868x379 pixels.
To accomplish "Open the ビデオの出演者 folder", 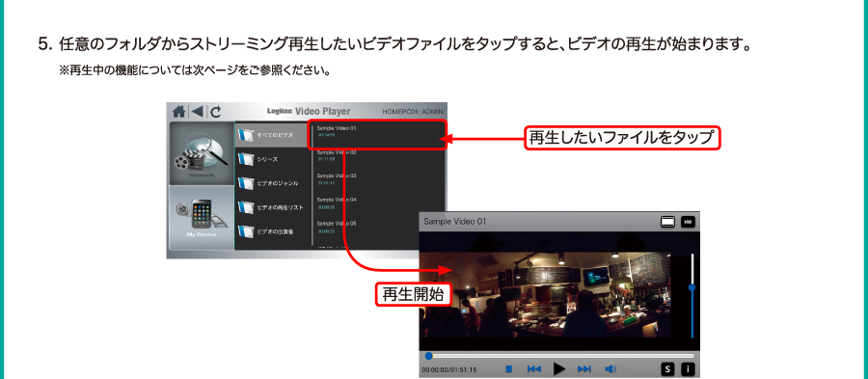I will [x=271, y=231].
